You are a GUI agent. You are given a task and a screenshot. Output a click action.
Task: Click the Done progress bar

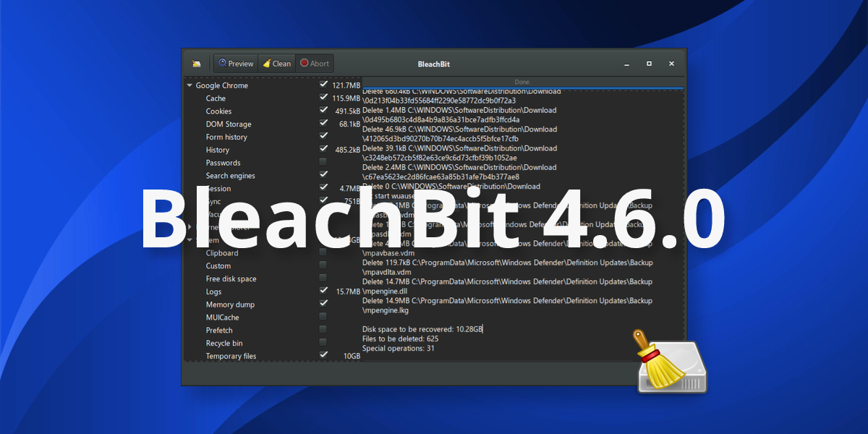click(x=522, y=81)
